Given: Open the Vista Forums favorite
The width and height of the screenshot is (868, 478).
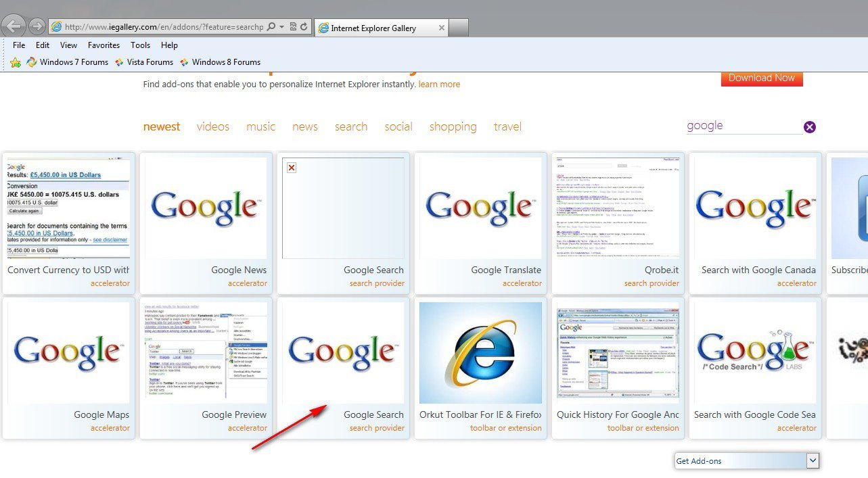Looking at the screenshot, I should (143, 62).
